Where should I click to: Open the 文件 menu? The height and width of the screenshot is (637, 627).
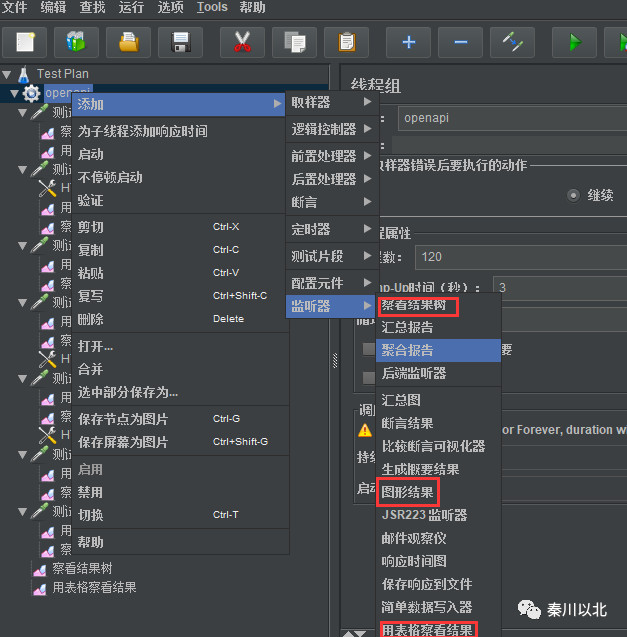14,7
